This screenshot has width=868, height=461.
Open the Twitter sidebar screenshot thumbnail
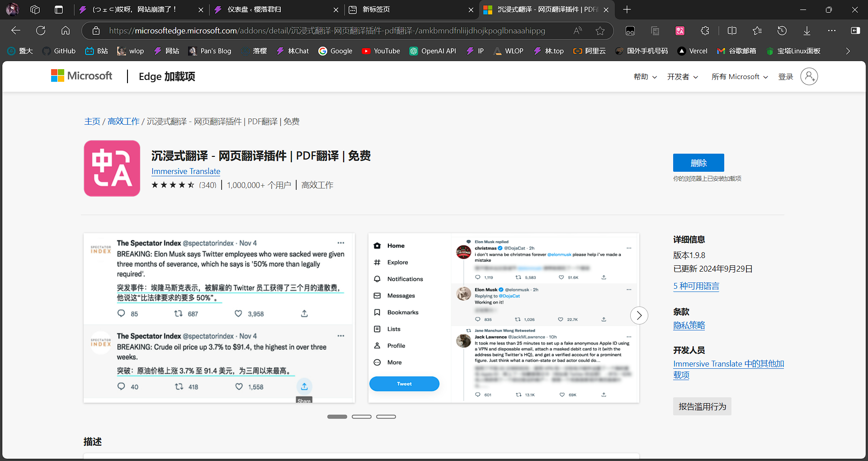pyautogui.click(x=504, y=318)
